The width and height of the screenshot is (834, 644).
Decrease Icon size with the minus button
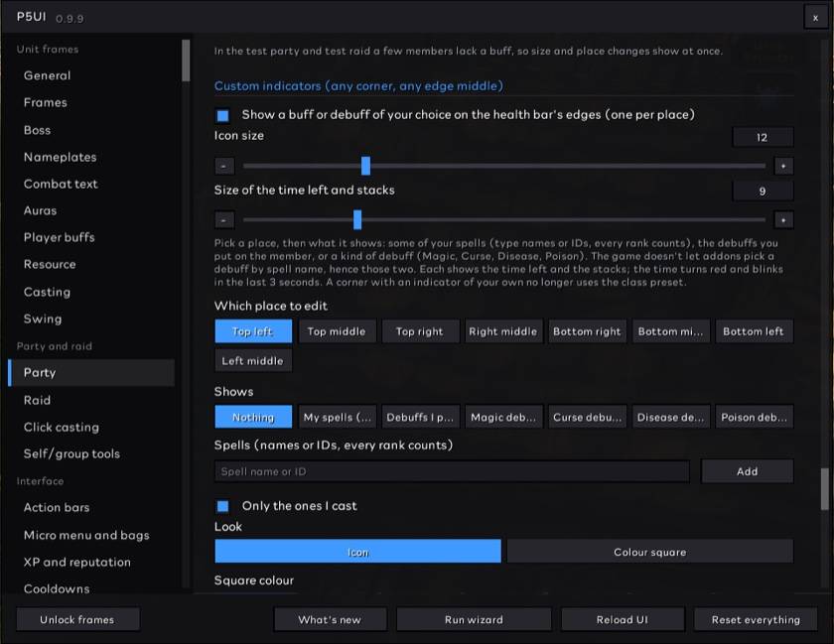pos(224,166)
